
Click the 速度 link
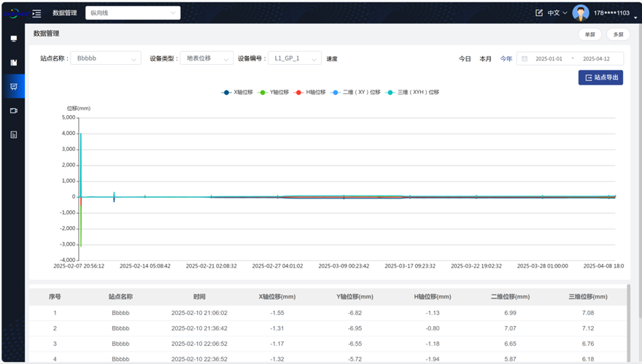(332, 59)
